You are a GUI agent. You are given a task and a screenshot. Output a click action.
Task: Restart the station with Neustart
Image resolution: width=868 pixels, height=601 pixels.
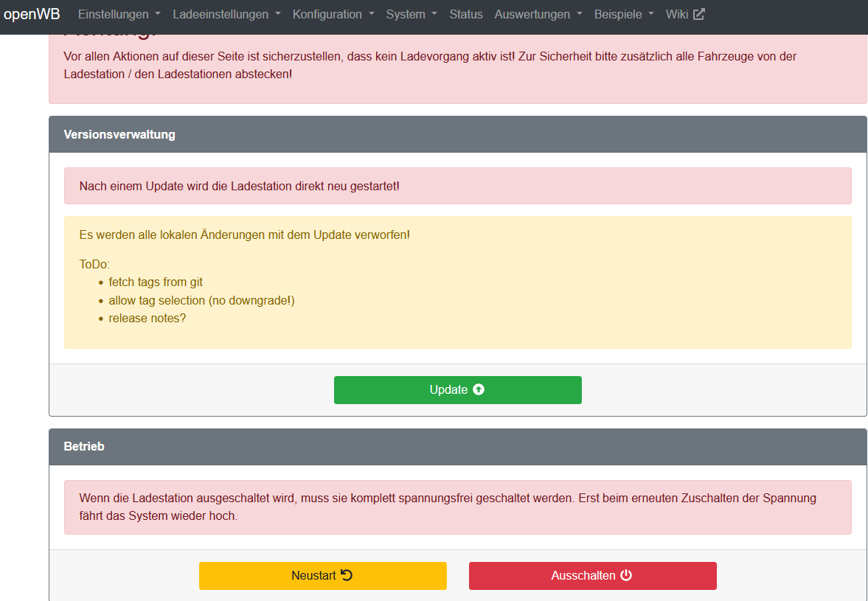(x=323, y=575)
